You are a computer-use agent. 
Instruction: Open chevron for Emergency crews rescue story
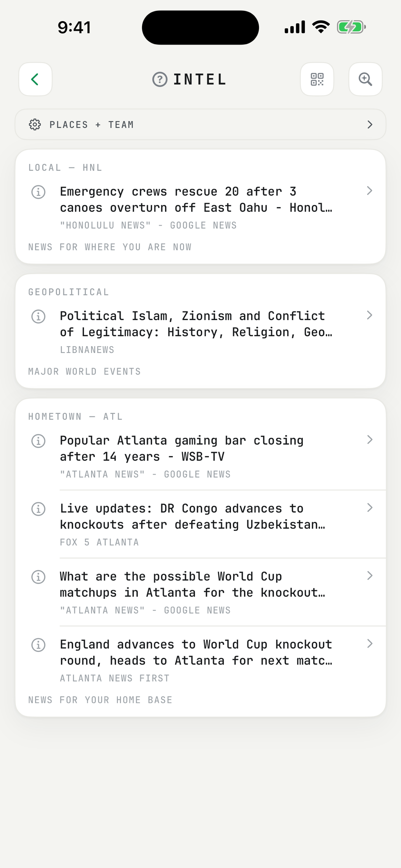point(370,191)
